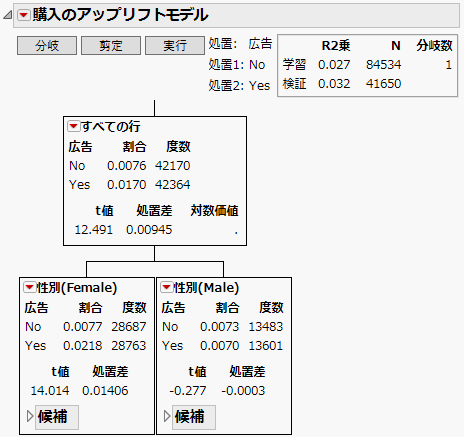Open red triangle menu for 購入のアップリフトモデル

pos(24,15)
